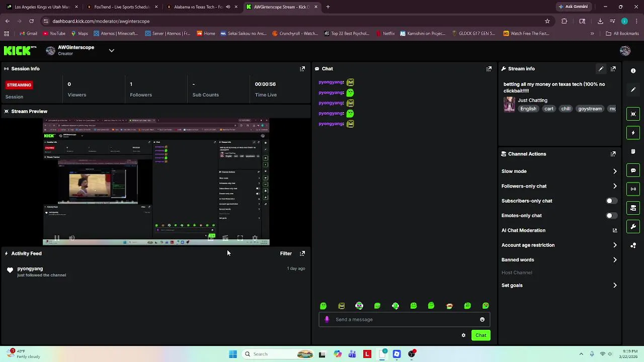
Task: Click the address bar URL
Action: (x=101, y=21)
